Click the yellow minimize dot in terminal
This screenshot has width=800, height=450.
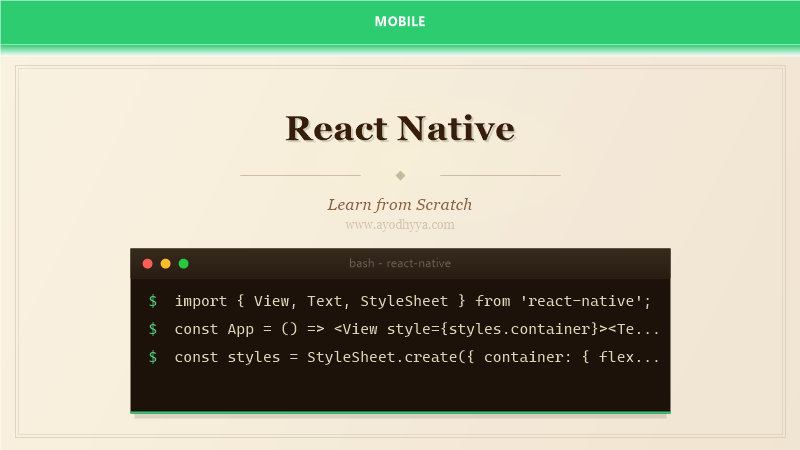click(165, 263)
